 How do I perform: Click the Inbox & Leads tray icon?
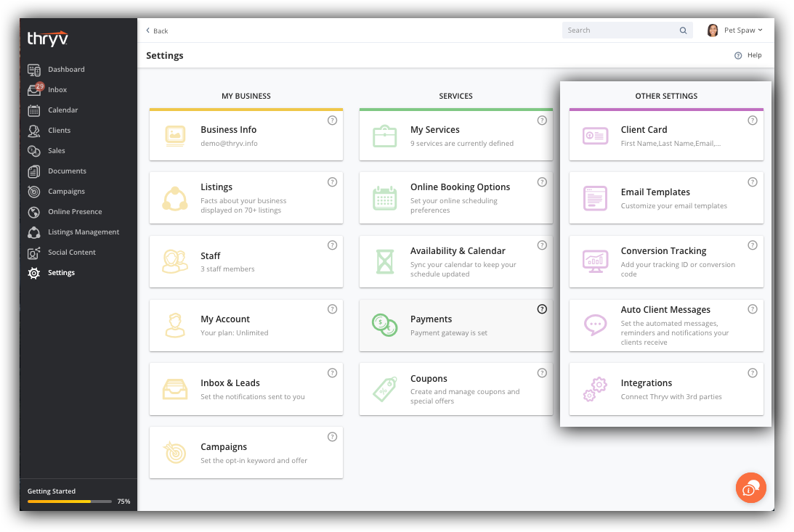coord(175,390)
